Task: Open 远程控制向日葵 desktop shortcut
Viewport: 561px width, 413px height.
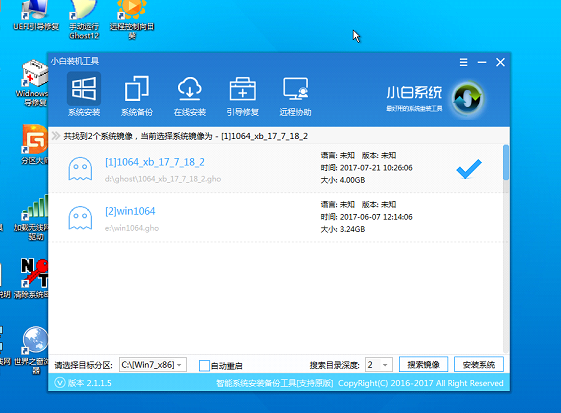Action: (x=132, y=20)
